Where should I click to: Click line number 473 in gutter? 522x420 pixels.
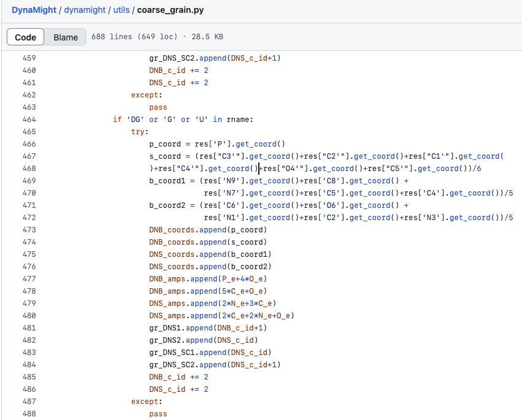click(29, 230)
